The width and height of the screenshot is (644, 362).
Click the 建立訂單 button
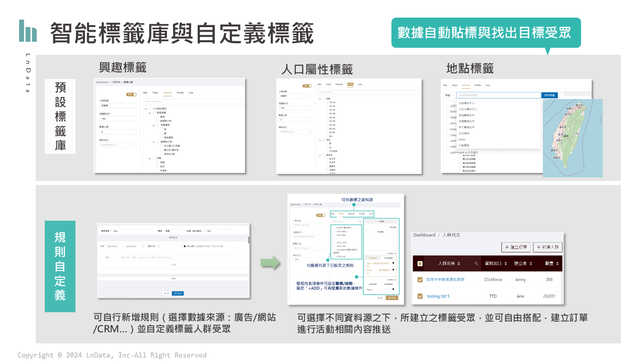(516, 247)
